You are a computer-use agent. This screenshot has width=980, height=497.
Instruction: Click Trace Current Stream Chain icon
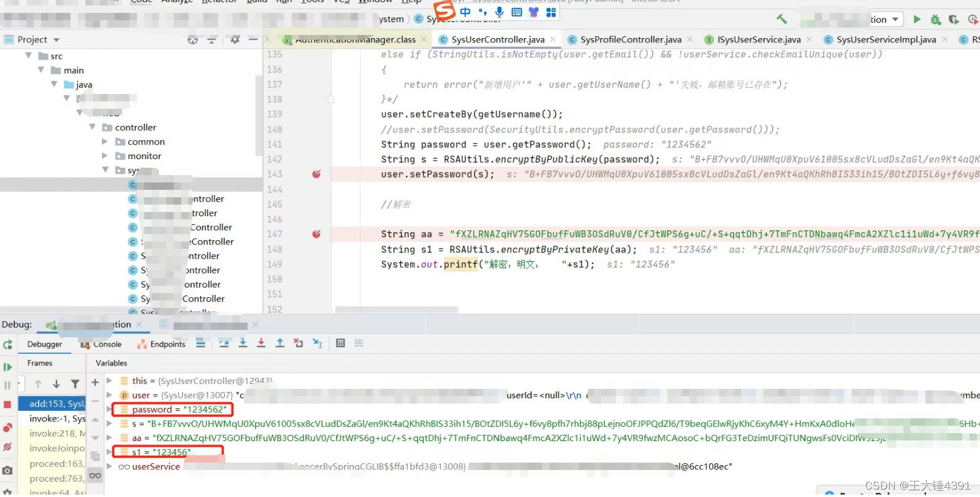[359, 343]
